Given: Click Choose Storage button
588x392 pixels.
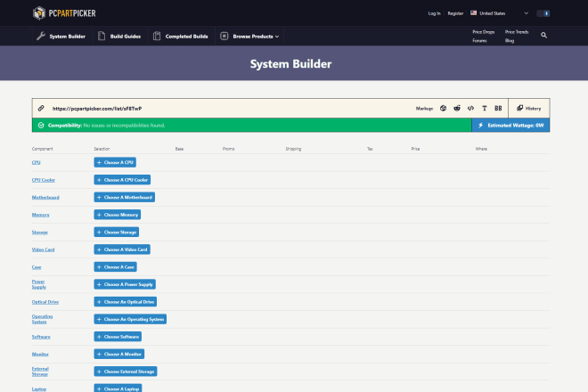Looking at the screenshot, I should (x=116, y=233).
